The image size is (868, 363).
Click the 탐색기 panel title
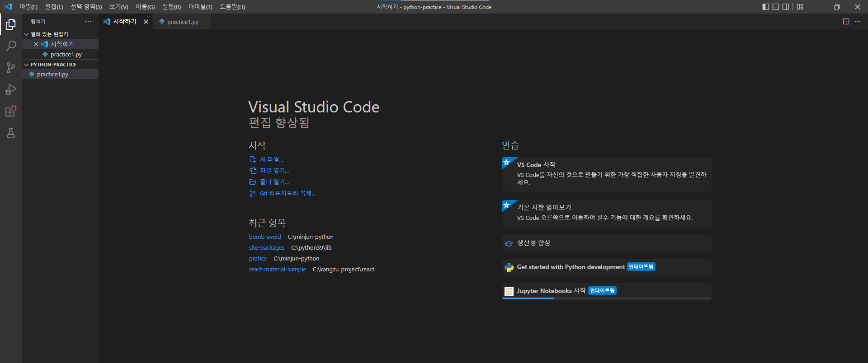(x=38, y=22)
